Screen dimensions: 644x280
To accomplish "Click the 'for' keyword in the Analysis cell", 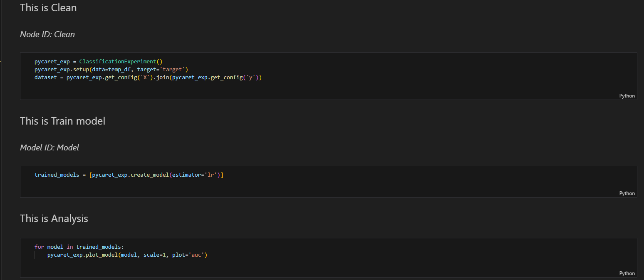I will [39, 247].
